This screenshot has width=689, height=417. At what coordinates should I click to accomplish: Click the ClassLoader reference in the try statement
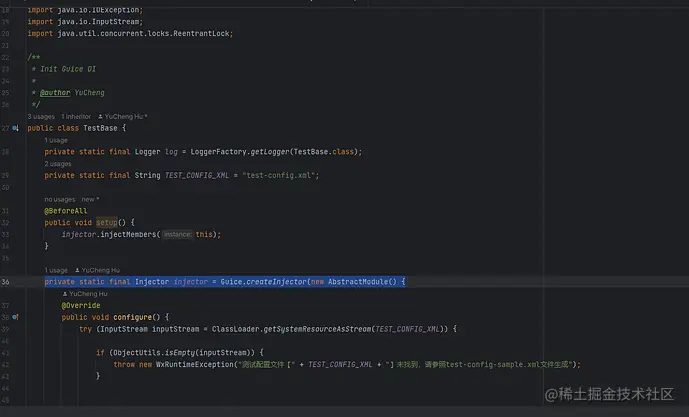pos(236,329)
